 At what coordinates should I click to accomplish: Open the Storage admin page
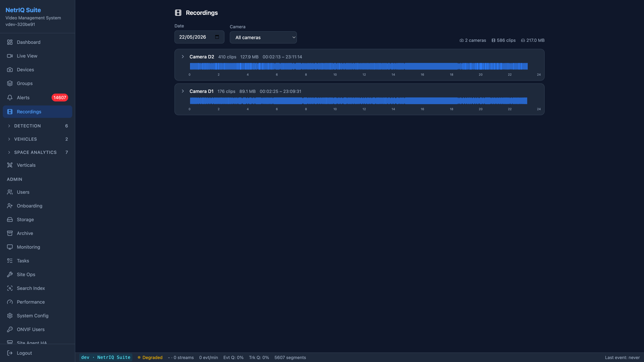click(x=37, y=220)
